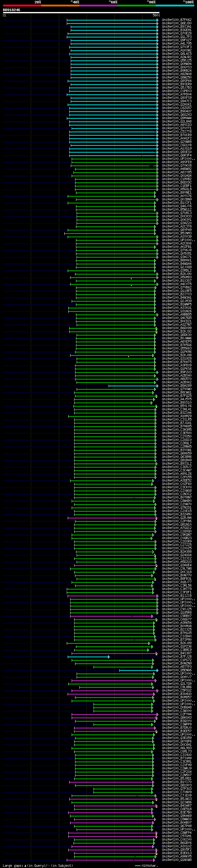Click the =100char. scale legend
The width and height of the screenshot is (197, 868).
[x=147, y=865]
